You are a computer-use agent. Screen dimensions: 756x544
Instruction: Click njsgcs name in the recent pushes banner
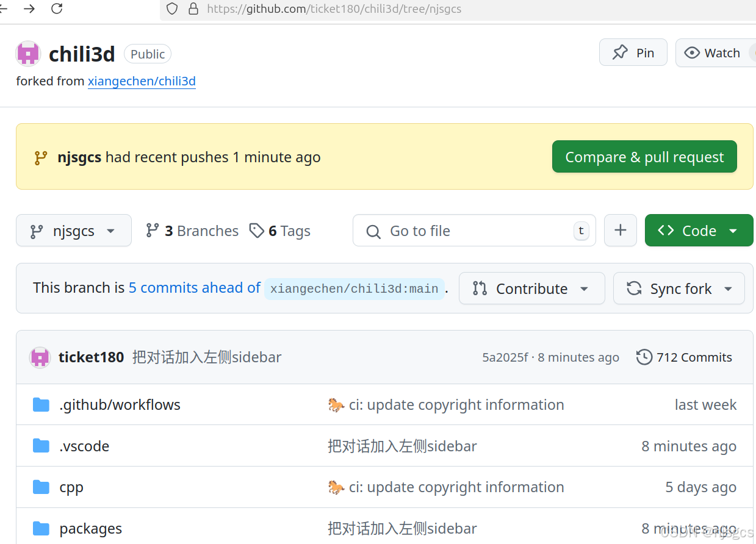coord(79,157)
